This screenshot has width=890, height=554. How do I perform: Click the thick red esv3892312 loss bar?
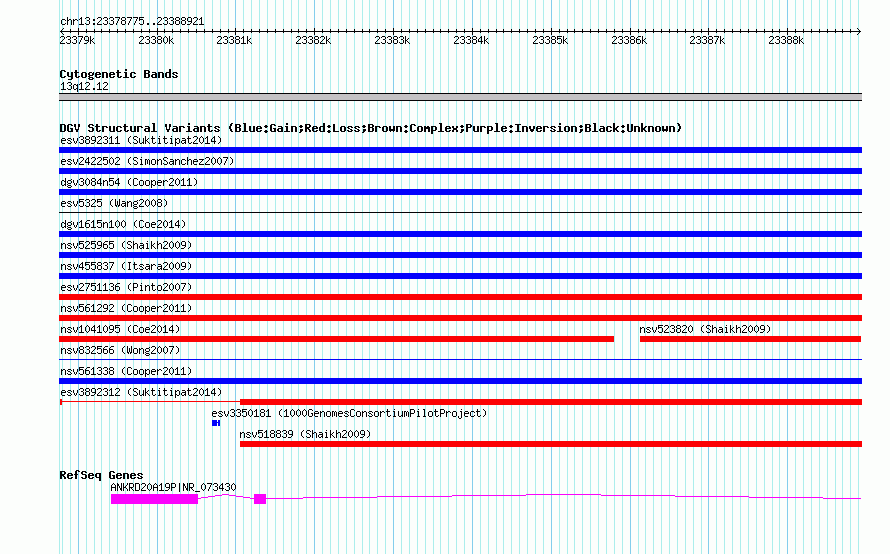[x=551, y=402]
